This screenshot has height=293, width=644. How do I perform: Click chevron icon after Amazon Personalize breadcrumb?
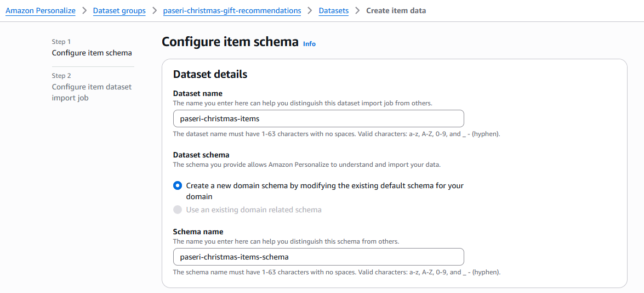84,10
